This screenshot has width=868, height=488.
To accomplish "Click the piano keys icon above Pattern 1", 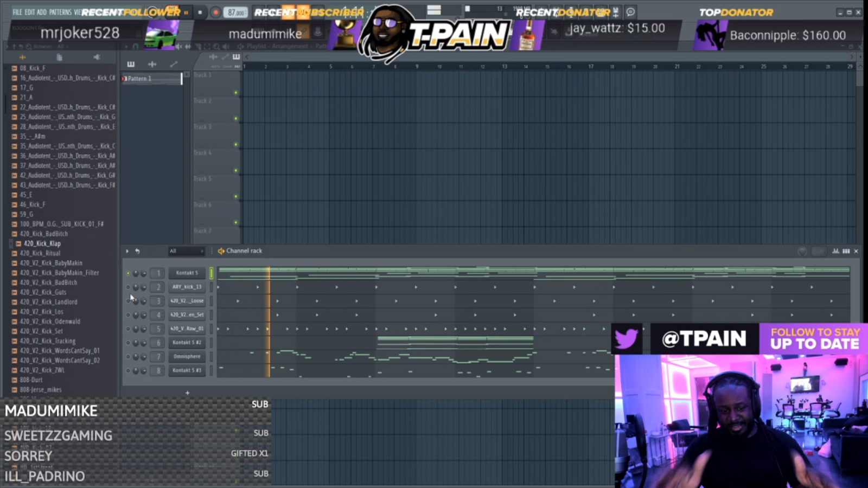I will 131,64.
